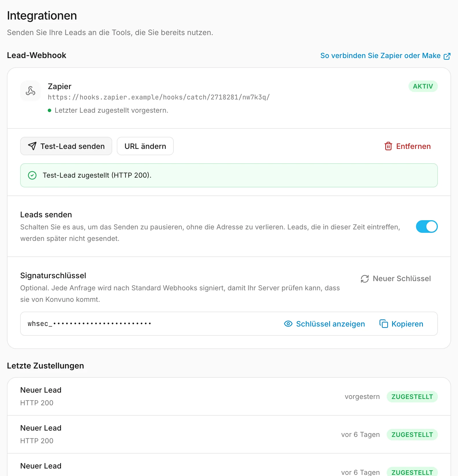
Task: Click the refresh icon beside Neuer Schlüssel
Action: pyautogui.click(x=365, y=279)
